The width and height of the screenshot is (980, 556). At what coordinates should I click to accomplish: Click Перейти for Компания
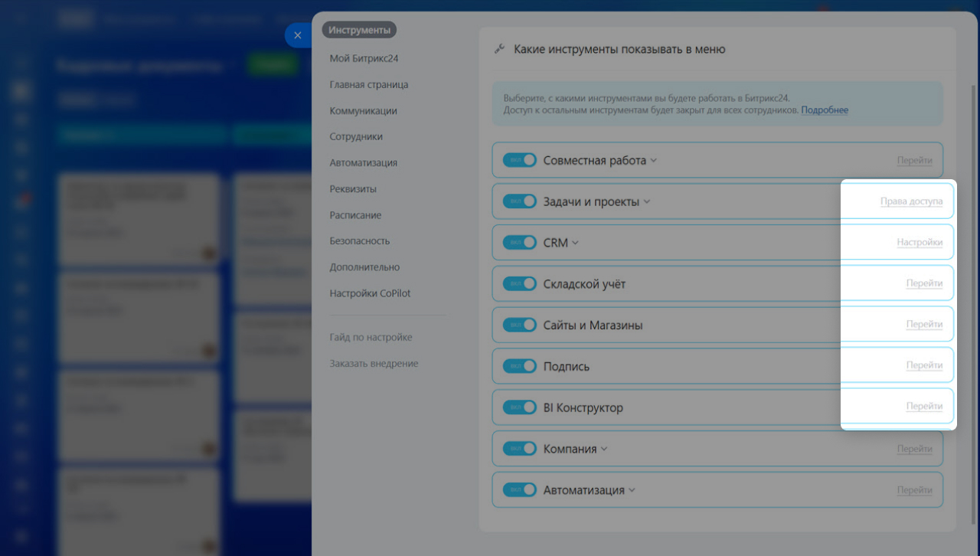[915, 450]
